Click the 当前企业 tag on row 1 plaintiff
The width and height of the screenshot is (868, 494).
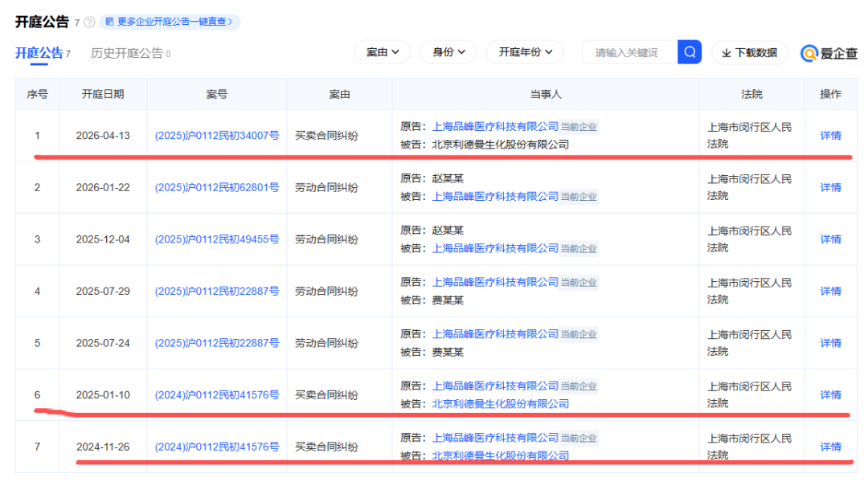[x=578, y=126]
